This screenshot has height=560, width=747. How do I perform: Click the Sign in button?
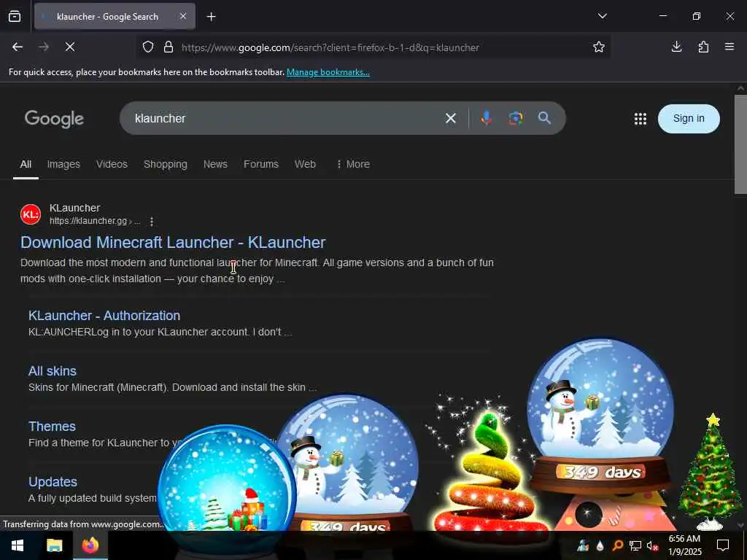pyautogui.click(x=689, y=119)
